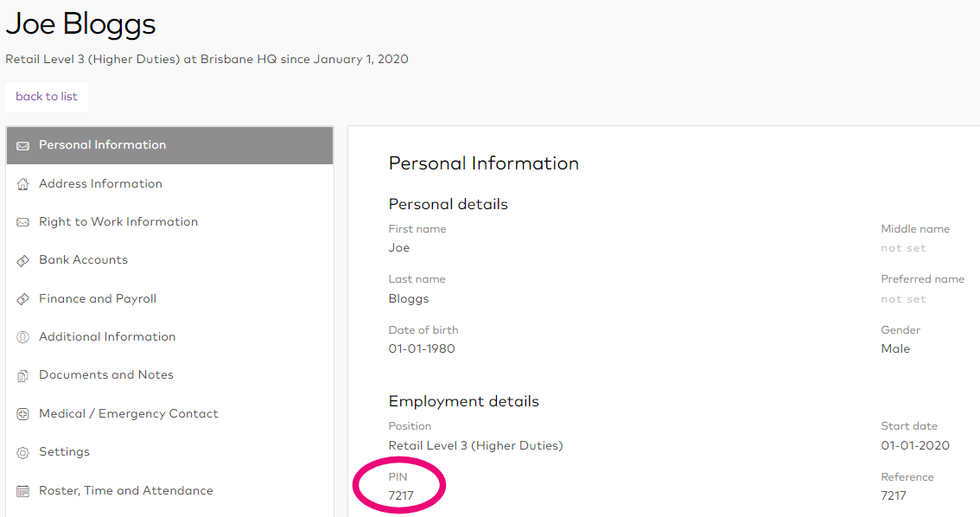The height and width of the screenshot is (517, 980).
Task: Click the Right to Work Information envelope icon
Action: tap(23, 221)
